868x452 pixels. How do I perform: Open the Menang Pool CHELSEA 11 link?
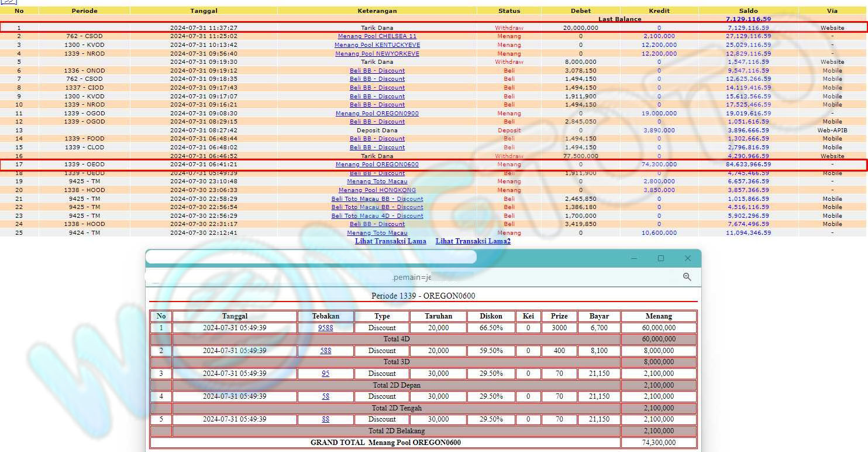[377, 36]
